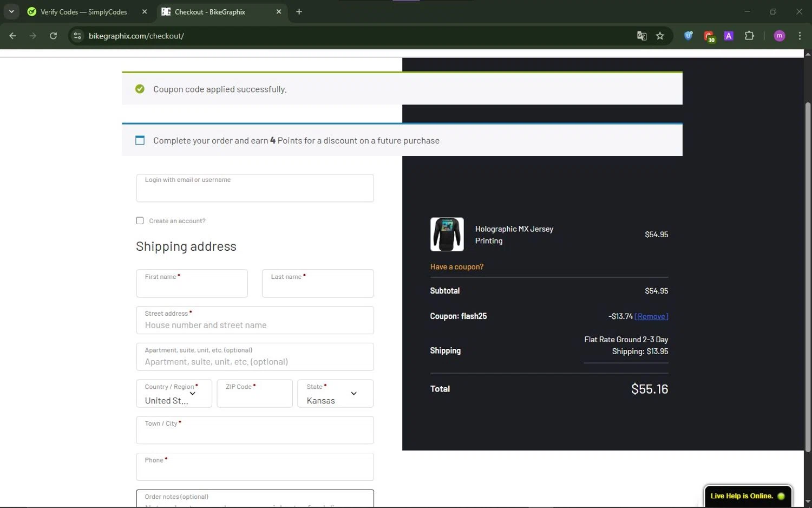Expand the State dropdown showing Kansas
The width and height of the screenshot is (812, 508).
335,393
